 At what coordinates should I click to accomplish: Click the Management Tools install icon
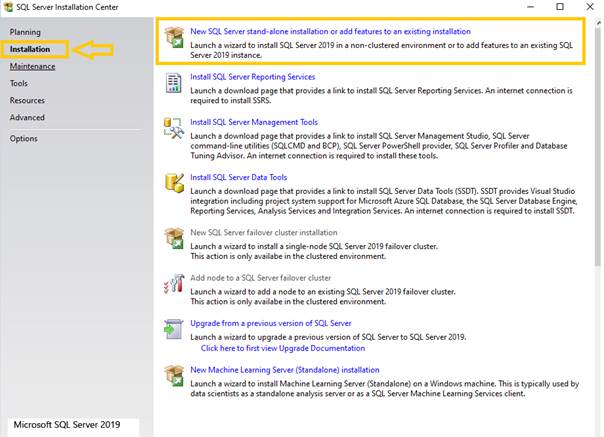[x=171, y=127]
